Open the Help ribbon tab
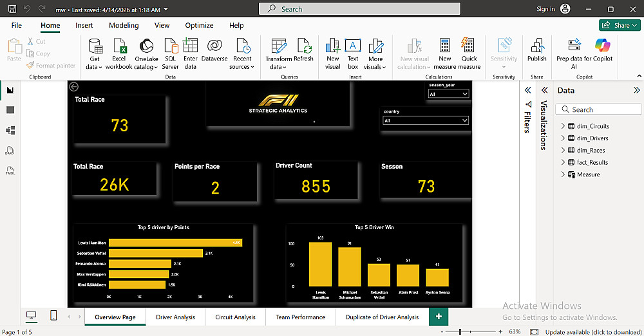The image size is (644, 336). pyautogui.click(x=236, y=25)
